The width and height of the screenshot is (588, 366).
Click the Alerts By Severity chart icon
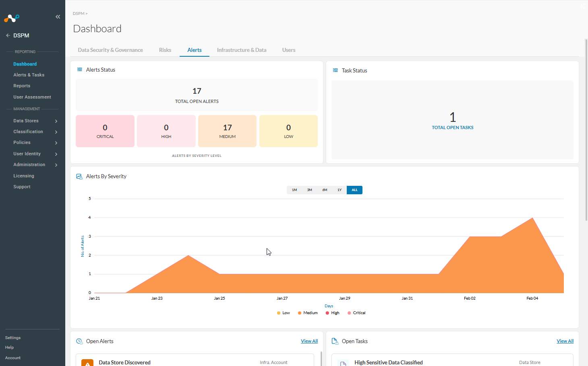pos(79,177)
